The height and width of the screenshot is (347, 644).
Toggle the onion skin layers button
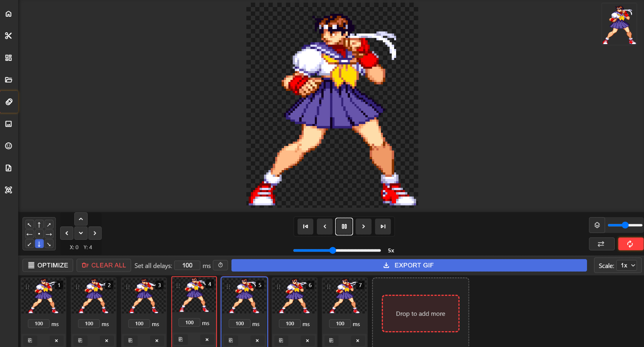(x=597, y=225)
